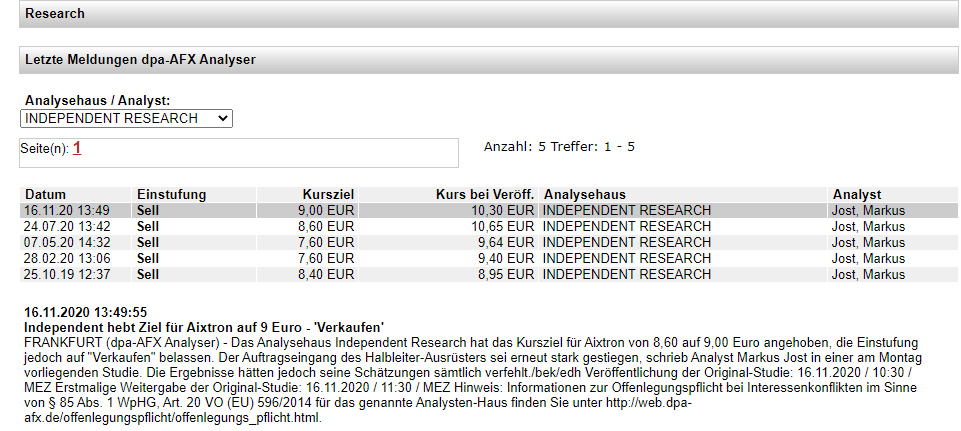961x431 pixels.
Task: Click the Anzahl: 5 Treffer: 1 - 5 text
Action: click(559, 147)
